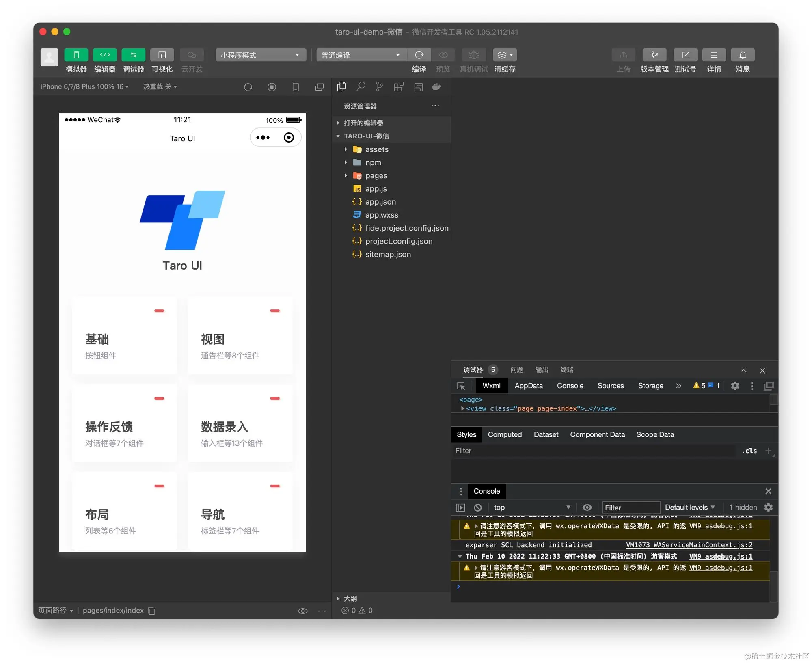Image resolution: width=812 pixels, height=663 pixels.
Task: Expand the pages folder in explorer
Action: [376, 176]
